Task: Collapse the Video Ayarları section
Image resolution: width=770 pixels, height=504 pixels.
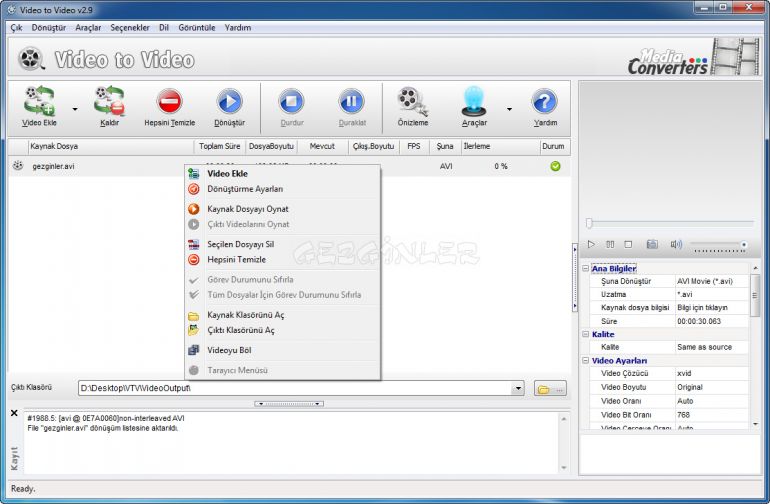Action: point(585,360)
